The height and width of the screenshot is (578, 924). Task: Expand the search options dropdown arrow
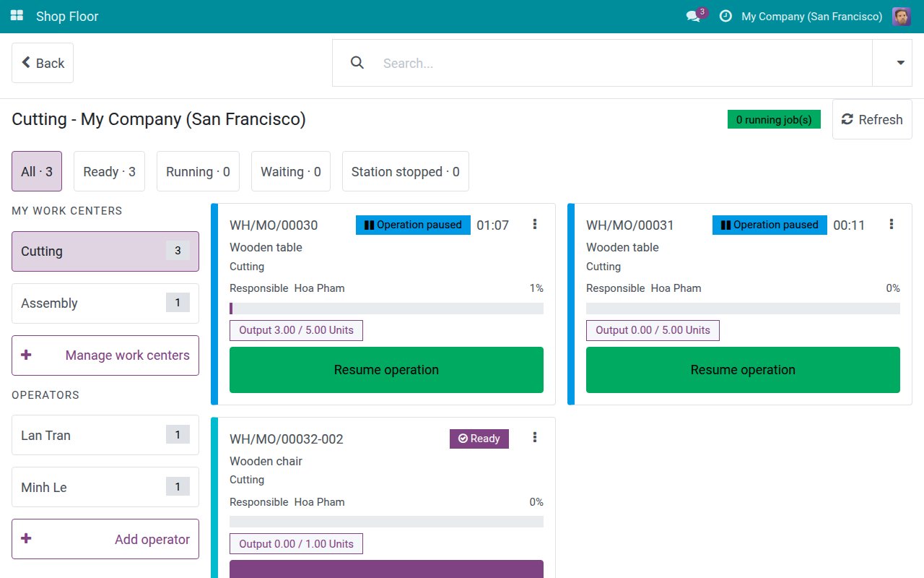tap(900, 63)
